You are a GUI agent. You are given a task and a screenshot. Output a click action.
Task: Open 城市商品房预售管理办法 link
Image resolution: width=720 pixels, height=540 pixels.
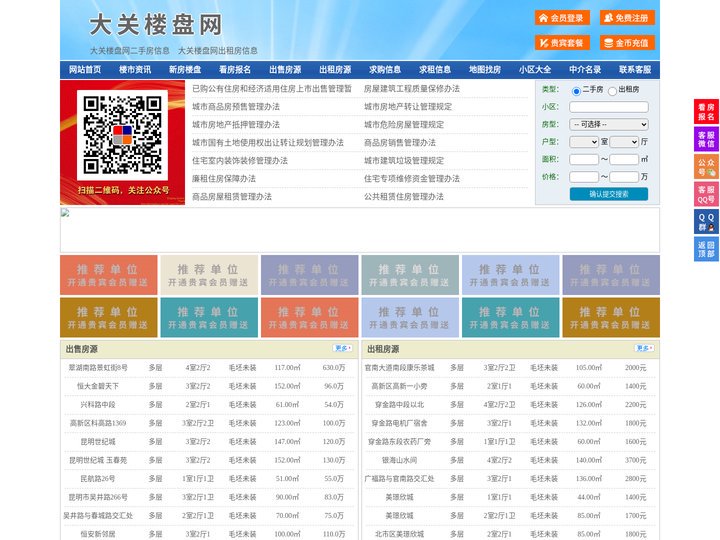[x=236, y=107]
